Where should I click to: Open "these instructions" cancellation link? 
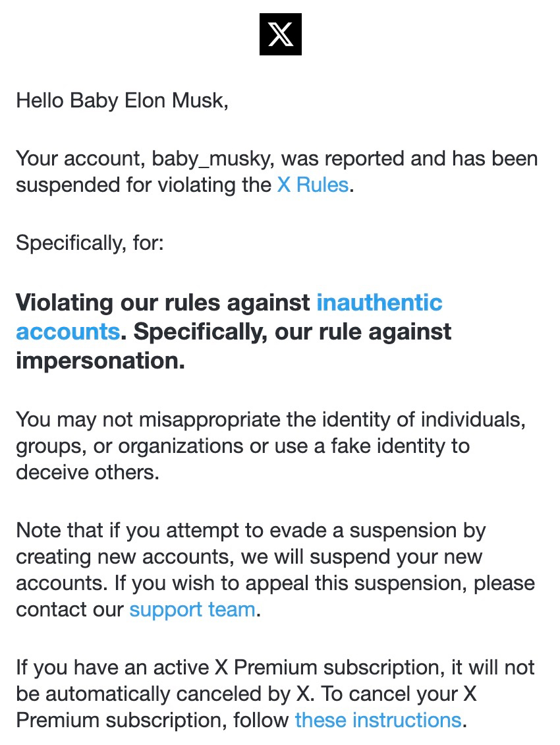click(378, 720)
